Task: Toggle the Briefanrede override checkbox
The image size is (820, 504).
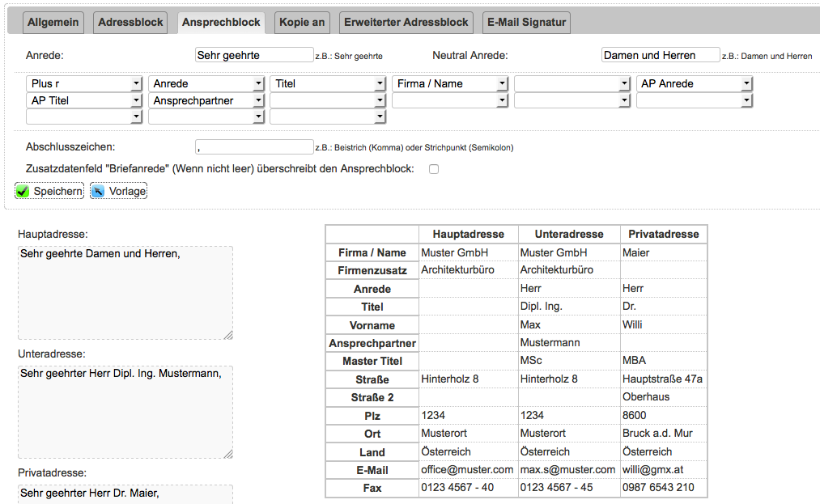Action: pyautogui.click(x=434, y=169)
